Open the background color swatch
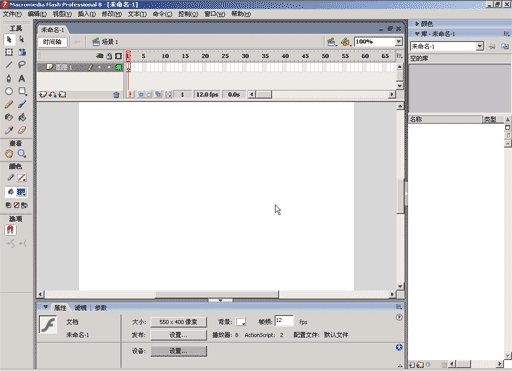This screenshot has width=512, height=371. [241, 322]
